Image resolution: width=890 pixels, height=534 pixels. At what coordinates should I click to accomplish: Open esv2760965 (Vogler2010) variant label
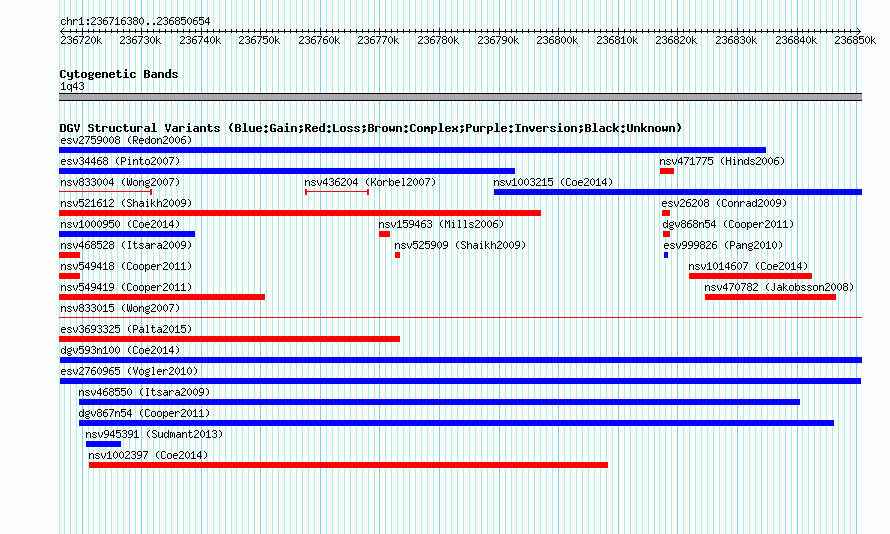coord(129,371)
